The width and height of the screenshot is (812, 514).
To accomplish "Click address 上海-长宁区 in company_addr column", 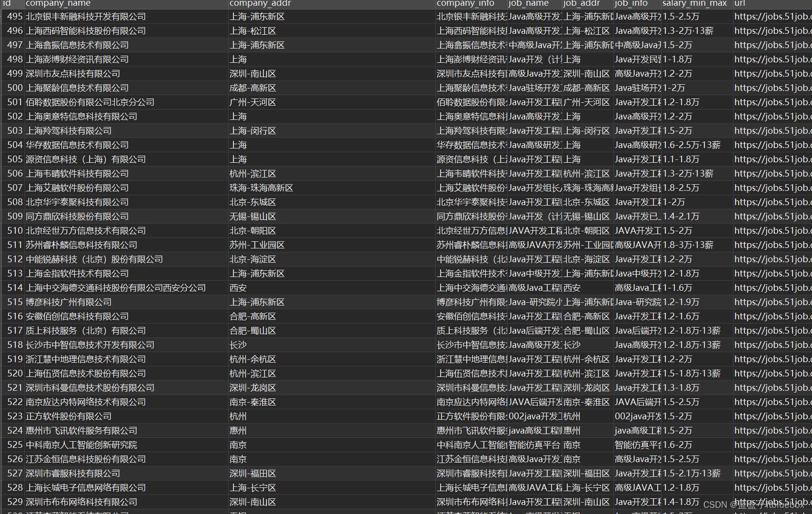I will click(253, 488).
